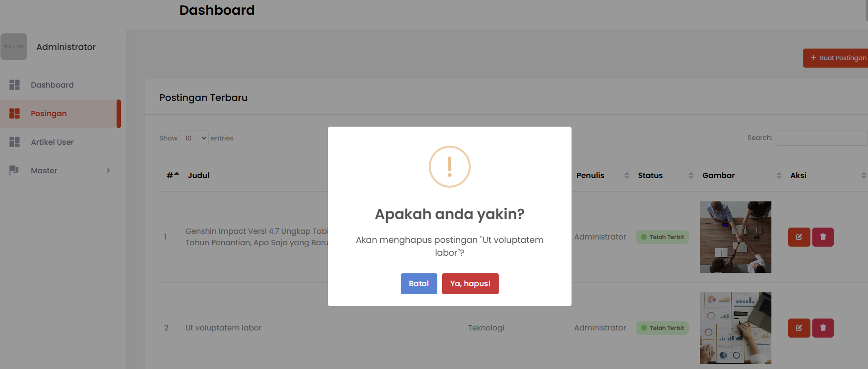Viewport: 868px width, 369px height.
Task: Click the Dashboard grid icon in sidebar
Action: click(x=14, y=85)
